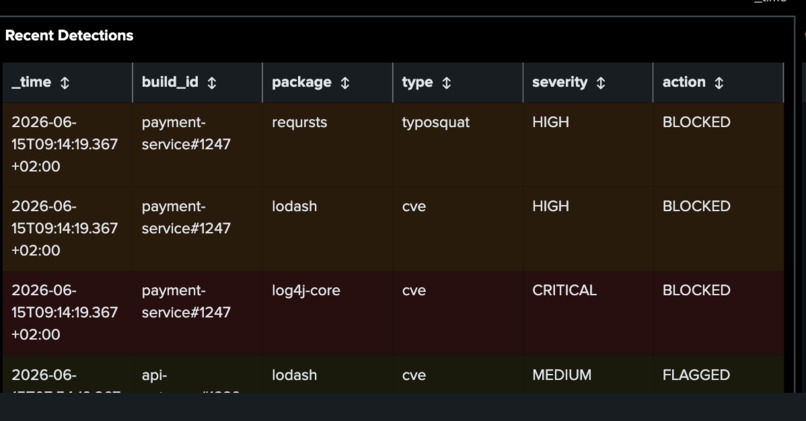
Task: Sort by the _time column arrows
Action: (x=65, y=83)
